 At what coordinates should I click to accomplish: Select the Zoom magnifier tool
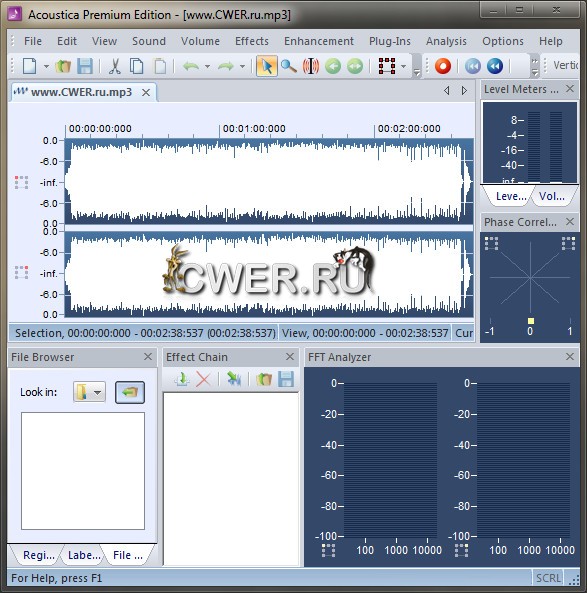pyautogui.click(x=289, y=66)
